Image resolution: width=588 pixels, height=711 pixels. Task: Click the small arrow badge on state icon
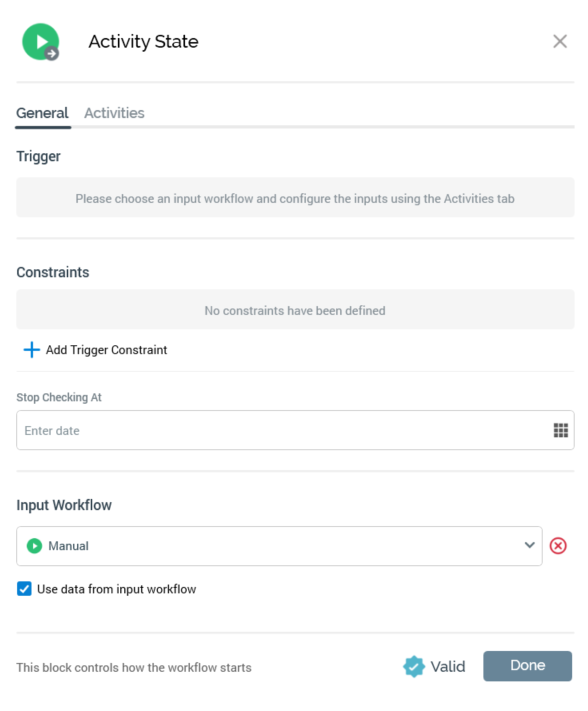point(52,54)
